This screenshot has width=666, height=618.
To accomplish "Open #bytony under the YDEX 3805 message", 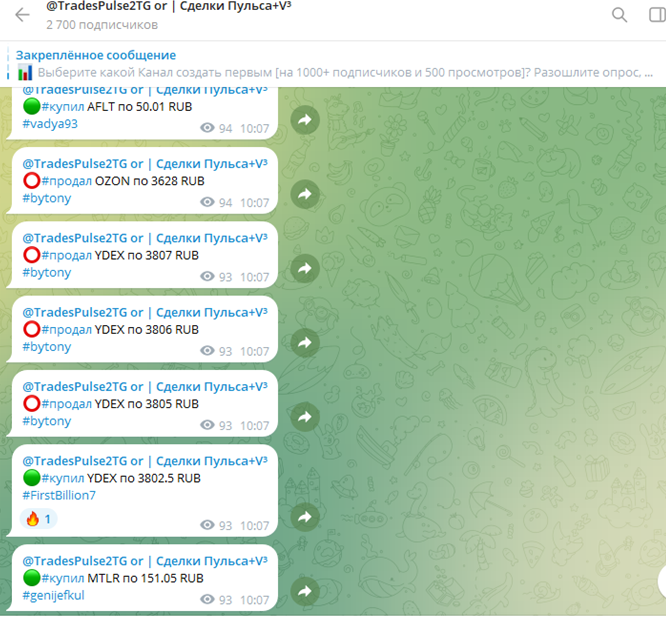I will pyautogui.click(x=47, y=421).
